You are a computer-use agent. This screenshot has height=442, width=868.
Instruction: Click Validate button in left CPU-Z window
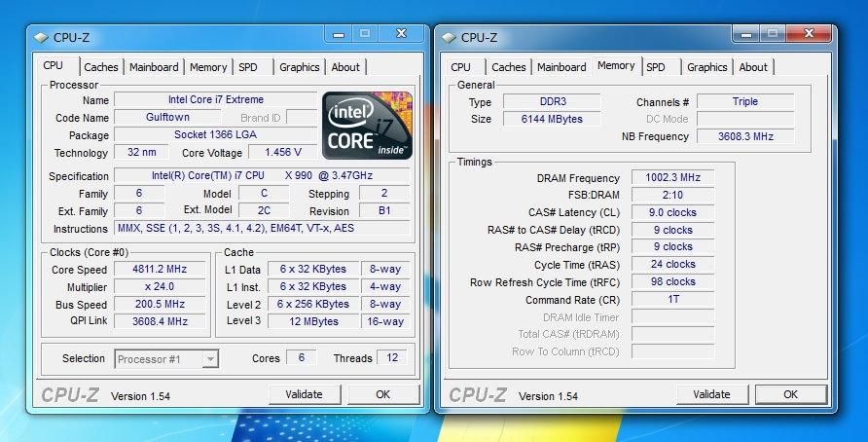click(304, 394)
